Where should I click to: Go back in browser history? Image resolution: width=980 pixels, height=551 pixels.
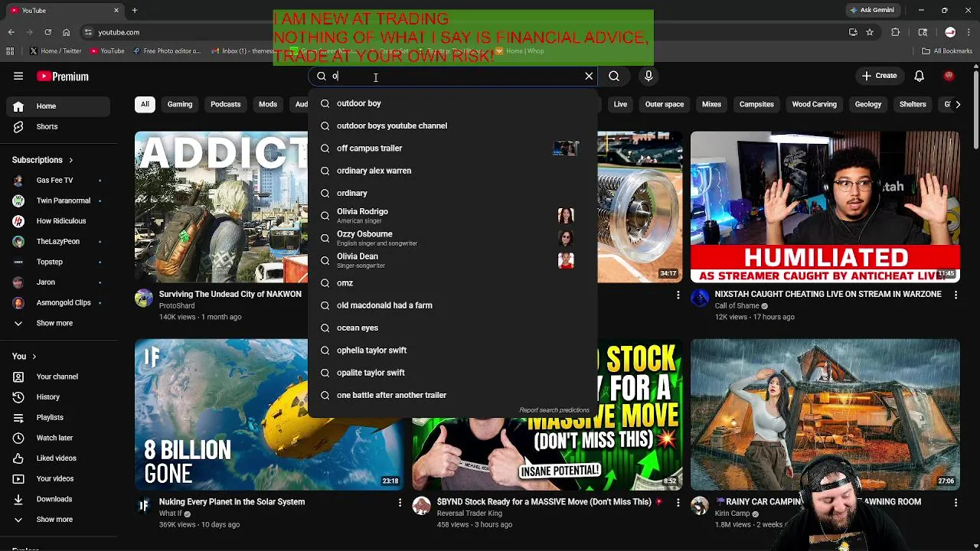11,32
